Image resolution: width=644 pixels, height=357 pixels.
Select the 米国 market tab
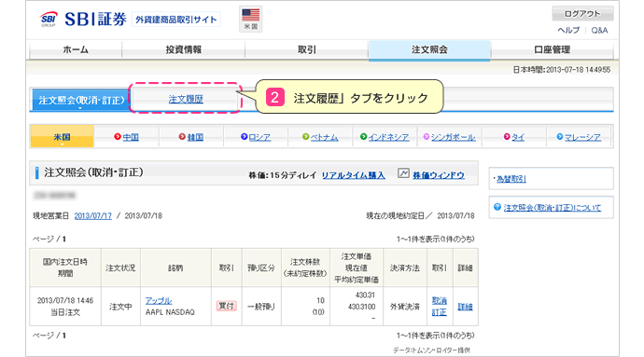(62, 137)
